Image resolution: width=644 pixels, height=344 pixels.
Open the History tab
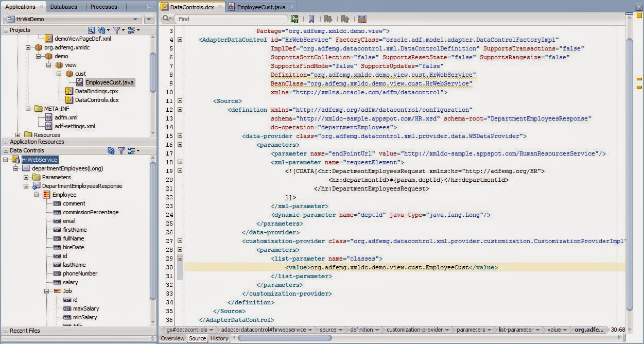pyautogui.click(x=219, y=338)
